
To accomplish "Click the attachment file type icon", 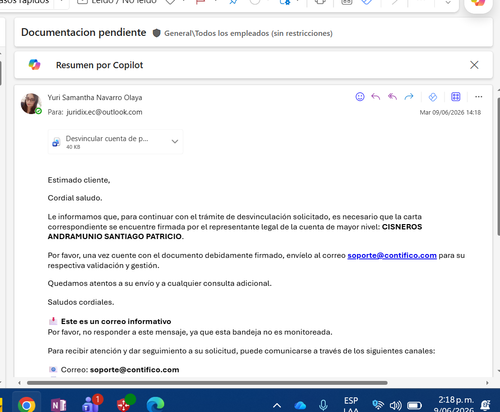I will [x=56, y=142].
